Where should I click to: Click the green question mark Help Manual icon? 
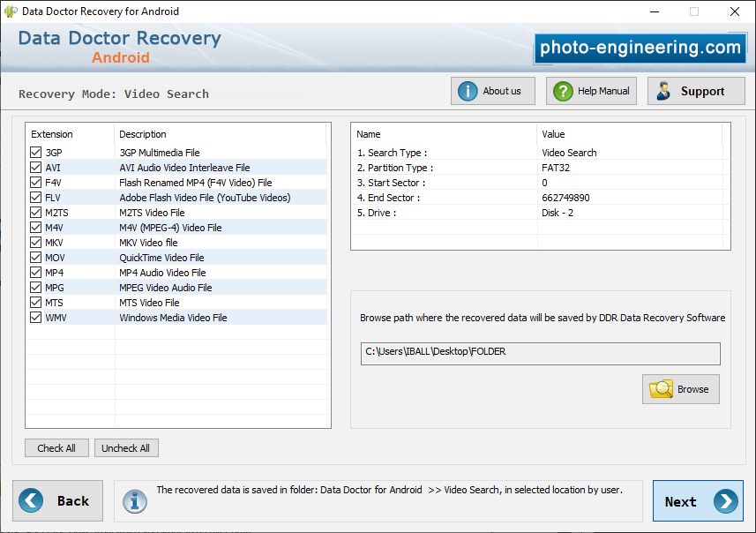point(563,91)
